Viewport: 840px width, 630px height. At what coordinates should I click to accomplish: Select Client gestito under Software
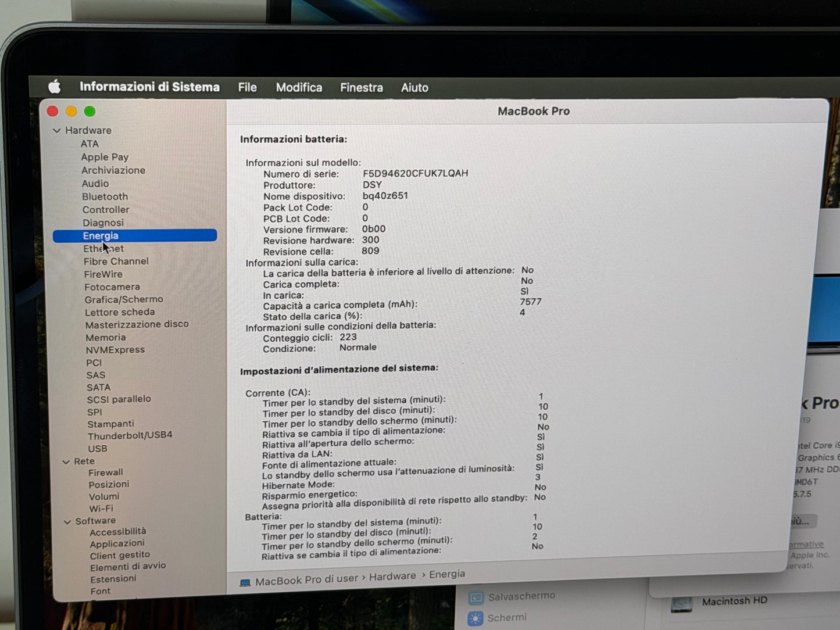(120, 556)
